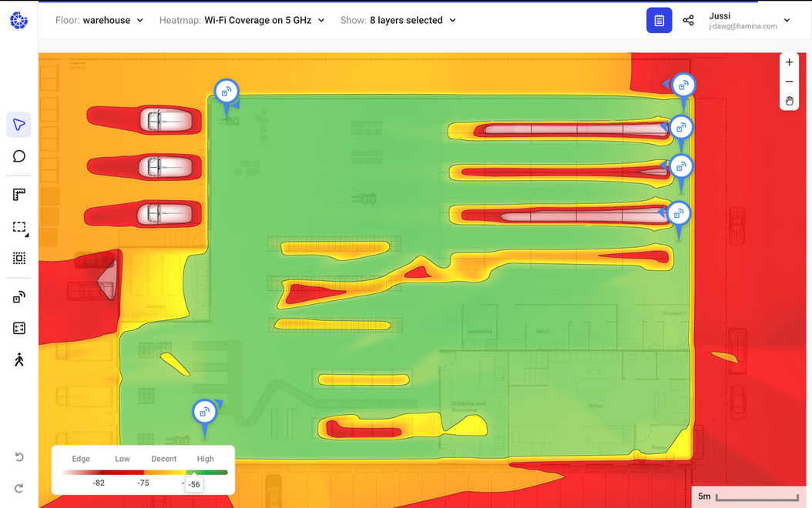Screen dimensions: 812x508
Task: Open the switch placement tool
Action: click(x=18, y=327)
